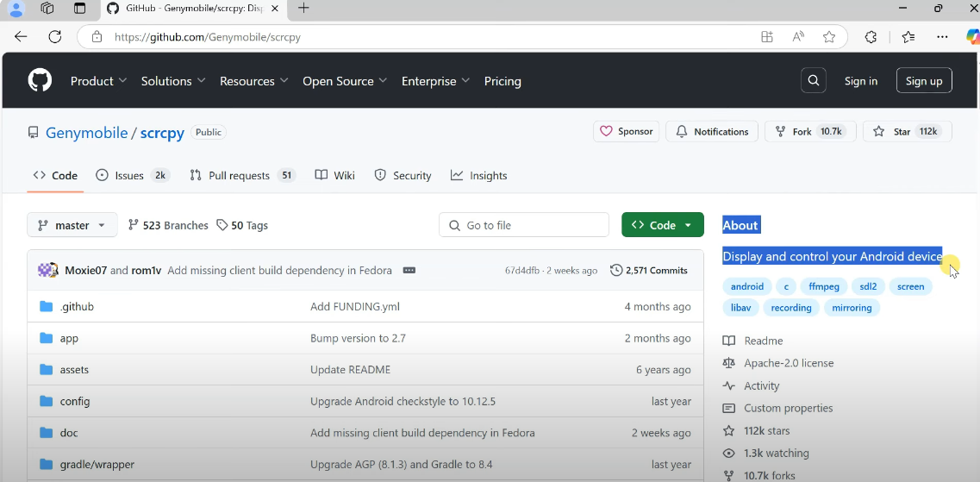Click the Go to file search field
The height and width of the screenshot is (482, 980).
pyautogui.click(x=524, y=225)
